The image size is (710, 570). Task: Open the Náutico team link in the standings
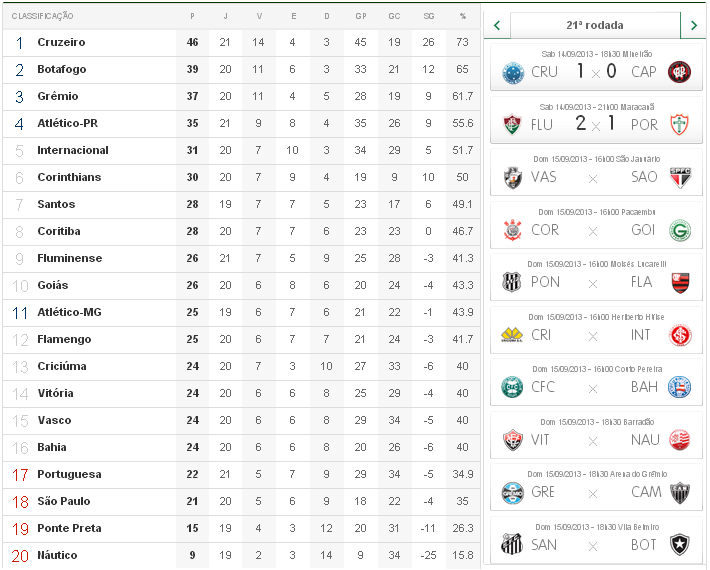(57, 555)
